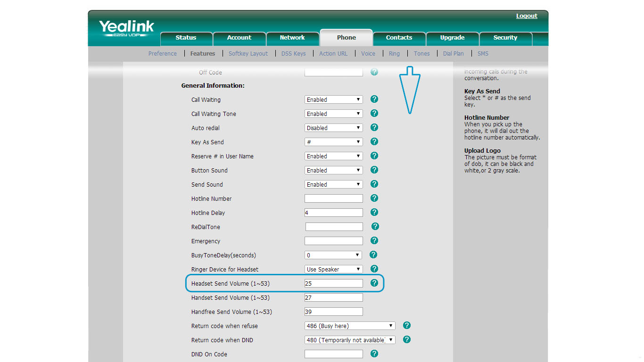Screen dimensions: 644x362
Task: Switch to the Network tab
Action: [x=292, y=38]
